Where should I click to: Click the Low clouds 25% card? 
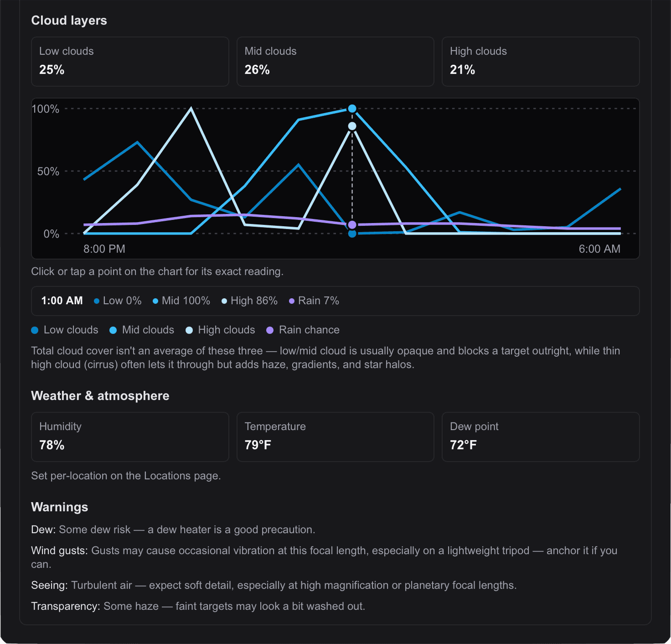pyautogui.click(x=130, y=62)
